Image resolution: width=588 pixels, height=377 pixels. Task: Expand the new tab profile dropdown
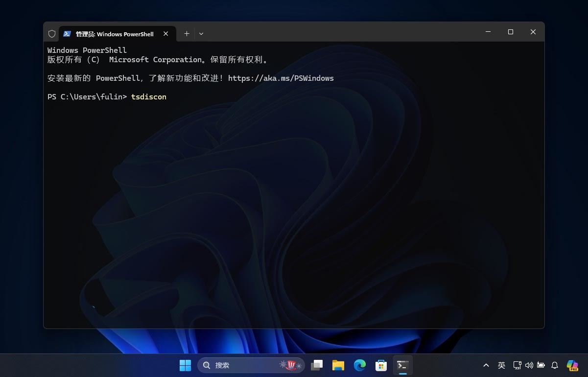coord(201,34)
